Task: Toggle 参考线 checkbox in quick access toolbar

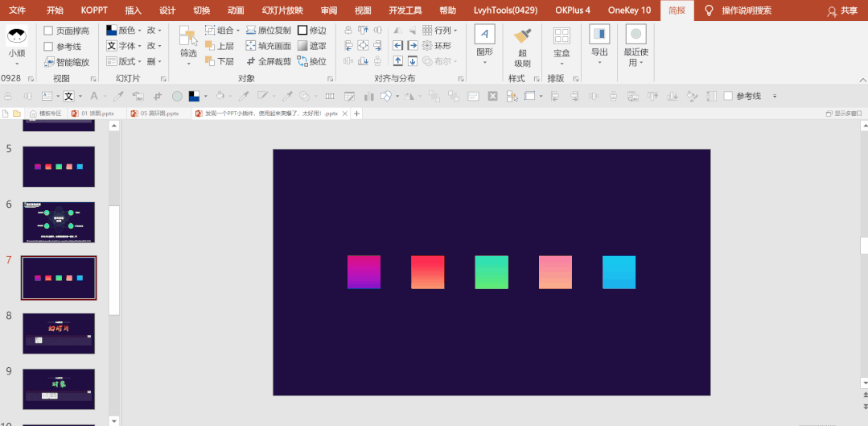Action: [x=728, y=96]
